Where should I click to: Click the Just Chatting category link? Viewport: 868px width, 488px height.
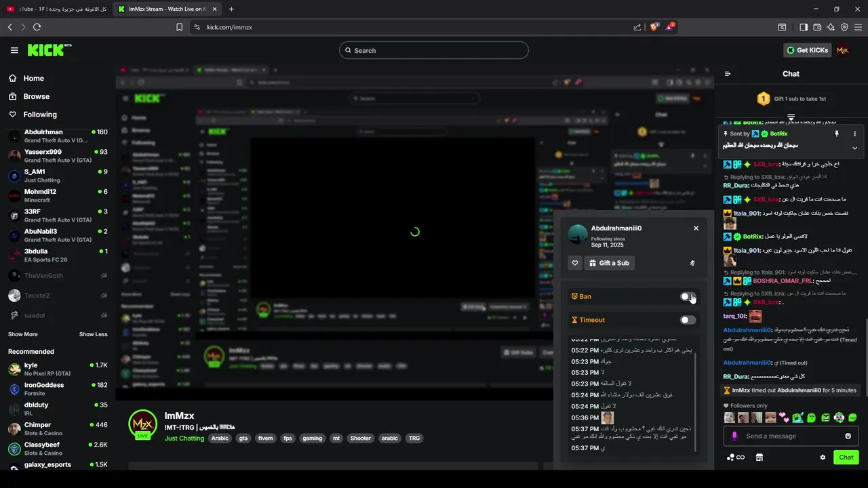click(x=184, y=439)
